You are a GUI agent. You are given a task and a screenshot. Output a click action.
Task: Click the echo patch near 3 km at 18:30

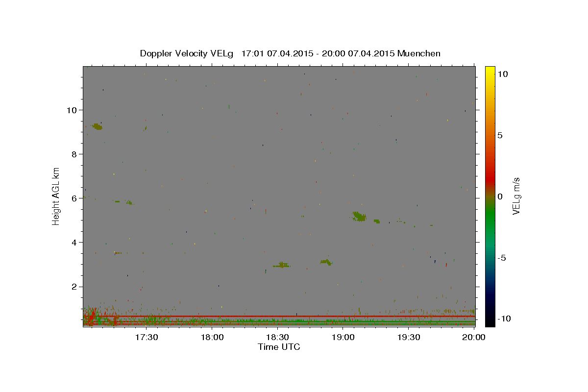282,265
